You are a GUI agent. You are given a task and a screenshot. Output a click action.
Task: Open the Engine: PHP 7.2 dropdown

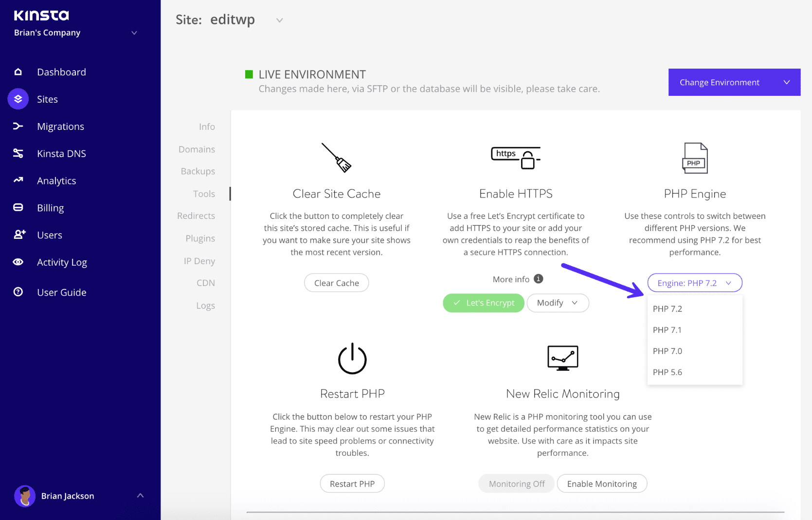click(695, 283)
